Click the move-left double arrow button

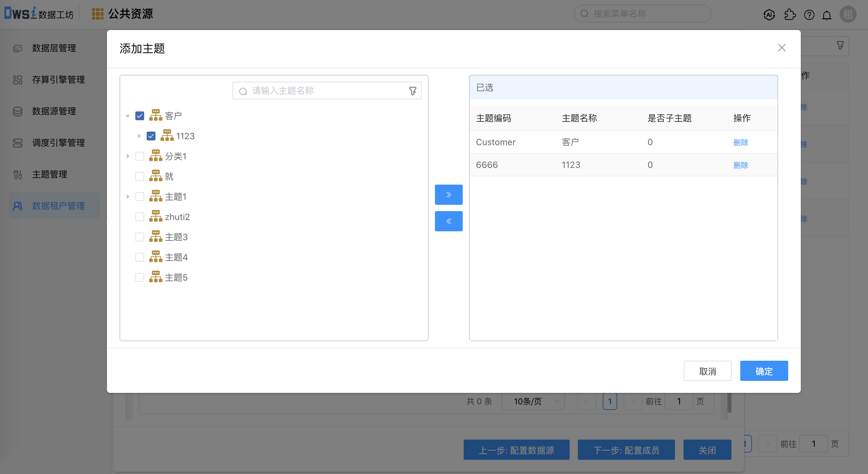click(449, 221)
